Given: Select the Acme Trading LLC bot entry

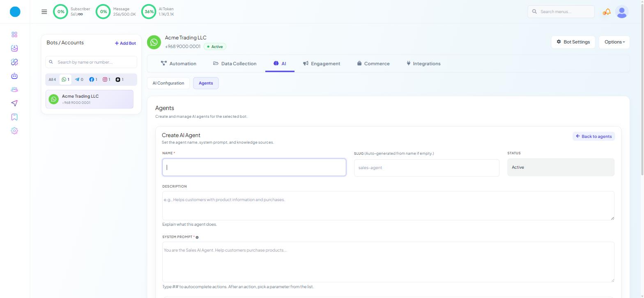Looking at the screenshot, I should click(x=90, y=99).
